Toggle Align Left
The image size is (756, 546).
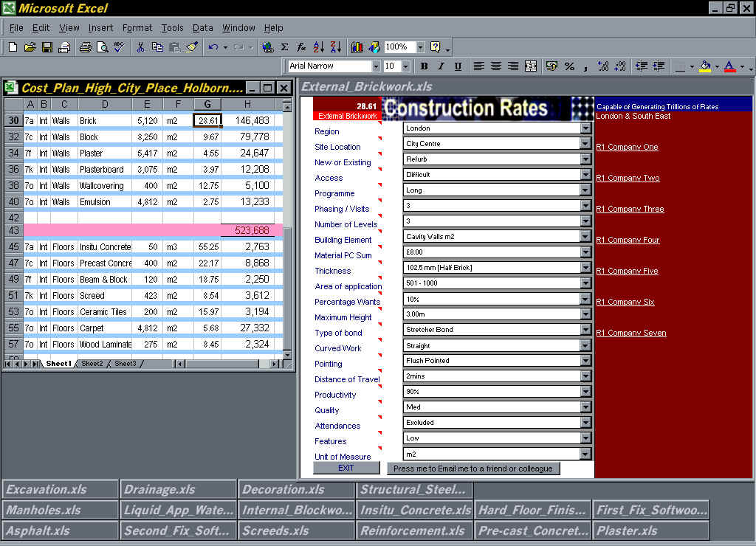[478, 66]
